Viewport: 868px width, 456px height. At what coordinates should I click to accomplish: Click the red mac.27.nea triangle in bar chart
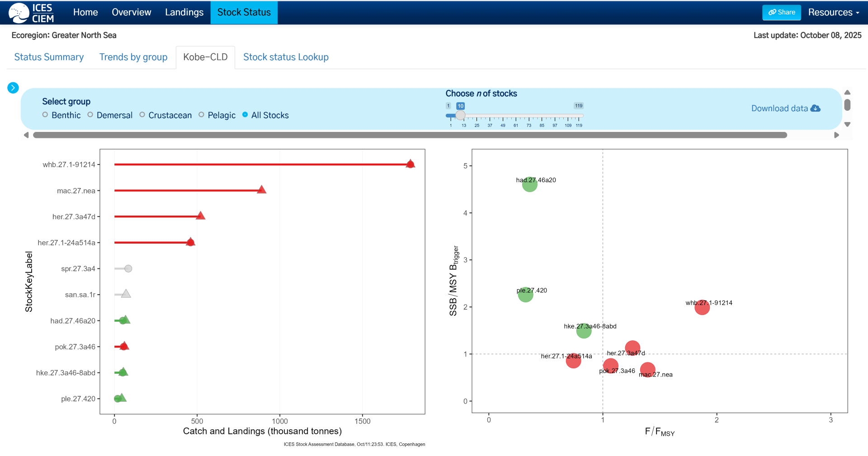(x=261, y=190)
